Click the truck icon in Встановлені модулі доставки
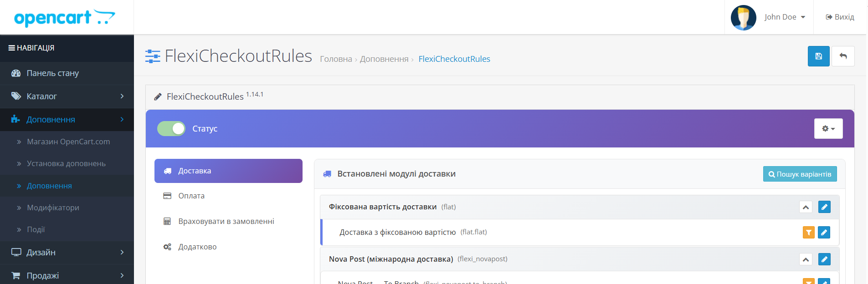The image size is (868, 284). [x=327, y=174]
